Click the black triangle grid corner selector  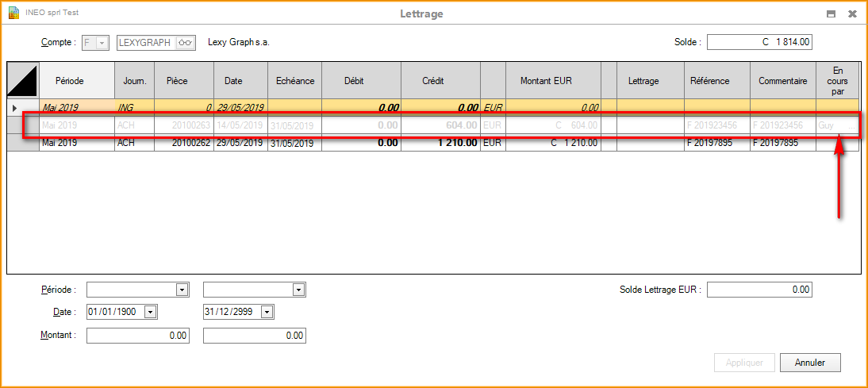pyautogui.click(x=22, y=81)
